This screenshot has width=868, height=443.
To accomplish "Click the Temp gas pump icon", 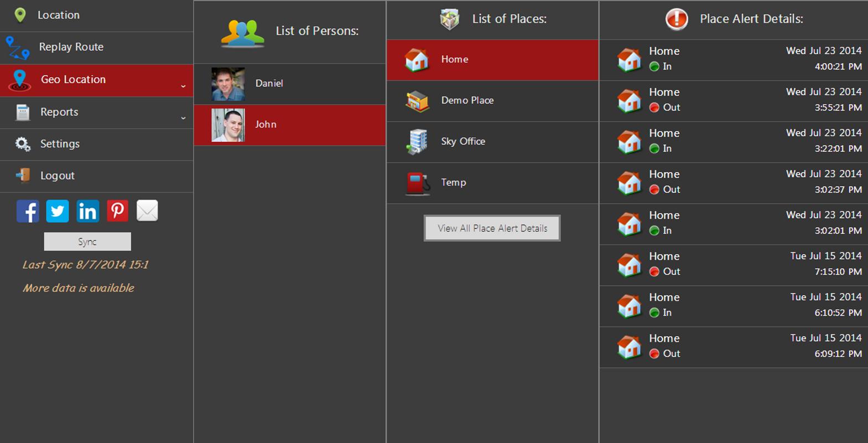I will pos(418,183).
